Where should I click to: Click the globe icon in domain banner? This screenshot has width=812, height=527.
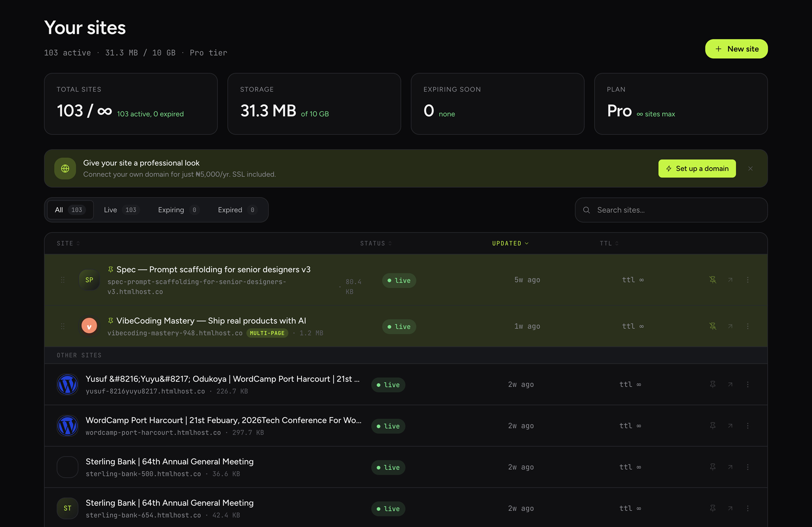coord(65,169)
